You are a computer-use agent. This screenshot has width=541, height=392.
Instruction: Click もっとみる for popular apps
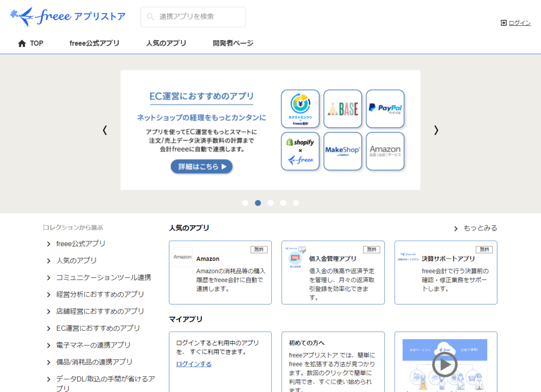480,228
